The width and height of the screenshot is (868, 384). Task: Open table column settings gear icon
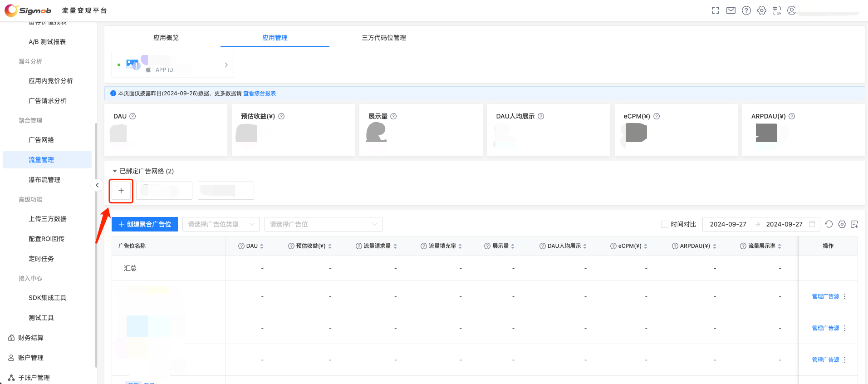point(842,224)
